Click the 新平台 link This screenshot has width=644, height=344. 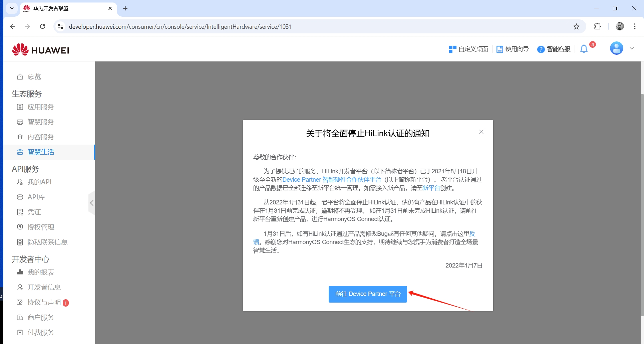point(431,188)
